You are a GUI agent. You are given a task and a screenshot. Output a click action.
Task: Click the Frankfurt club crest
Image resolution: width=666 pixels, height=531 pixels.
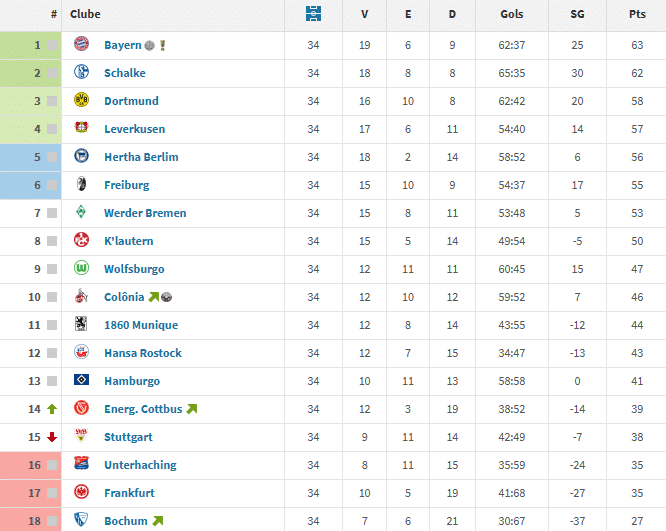point(82,493)
